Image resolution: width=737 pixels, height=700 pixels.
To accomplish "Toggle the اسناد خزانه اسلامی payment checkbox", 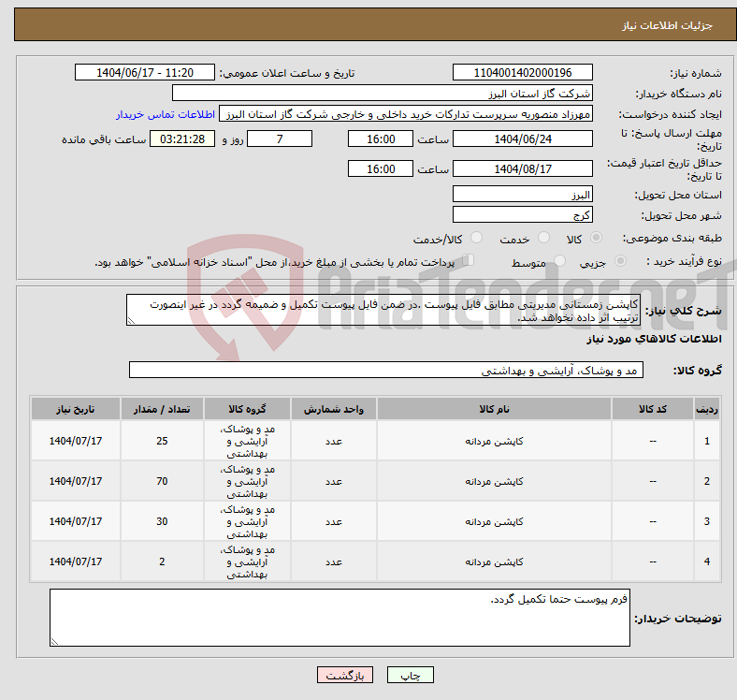I will tap(469, 261).
